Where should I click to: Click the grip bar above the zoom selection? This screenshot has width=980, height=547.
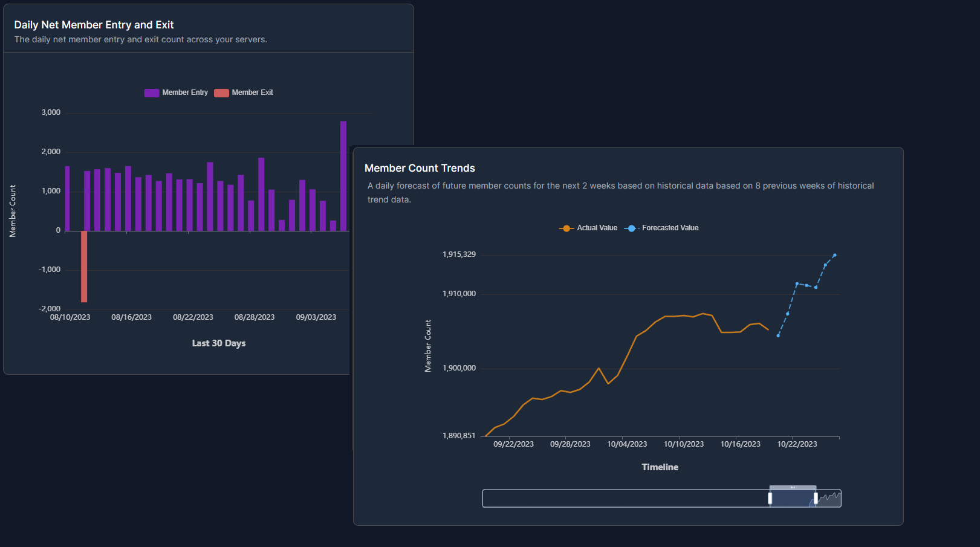click(793, 487)
